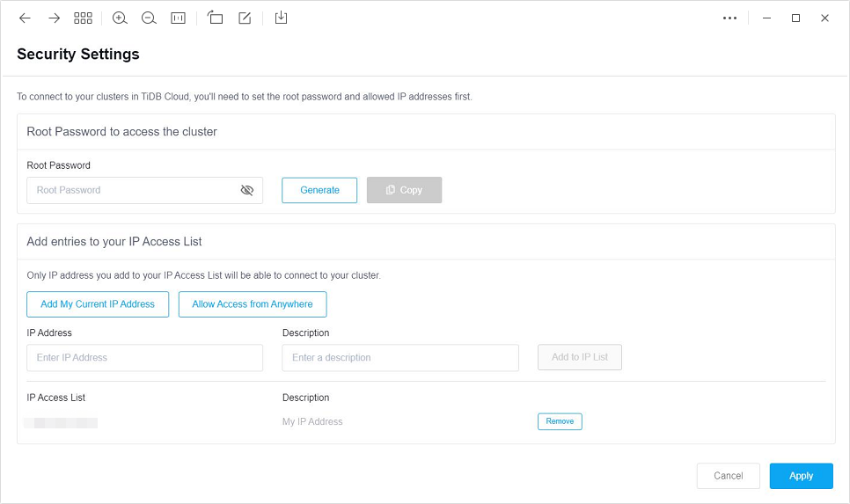Screen dimensions: 850x504
Task: Select Allow Access from Anywhere
Action: click(x=253, y=304)
